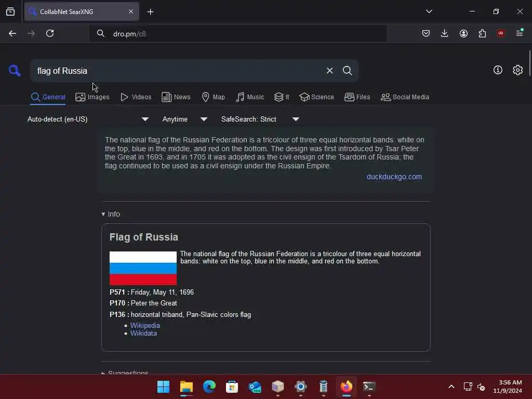Open the uBlock Origin extension icon
The width and height of the screenshot is (532, 399).
(x=501, y=33)
